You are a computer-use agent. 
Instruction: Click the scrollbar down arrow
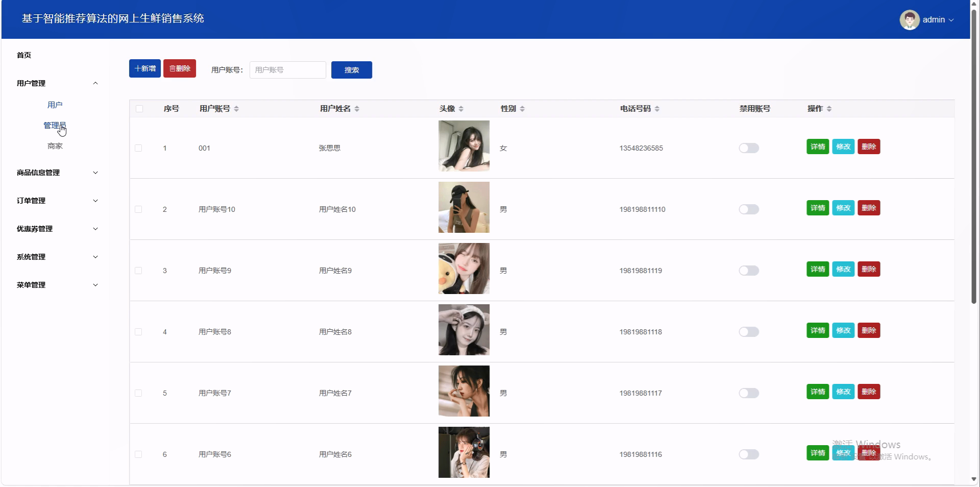[x=974, y=479]
